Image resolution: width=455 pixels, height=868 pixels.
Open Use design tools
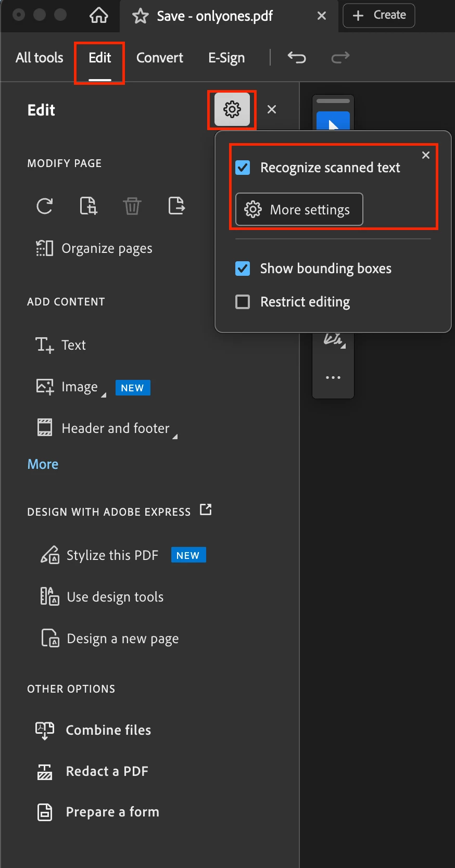click(x=102, y=597)
